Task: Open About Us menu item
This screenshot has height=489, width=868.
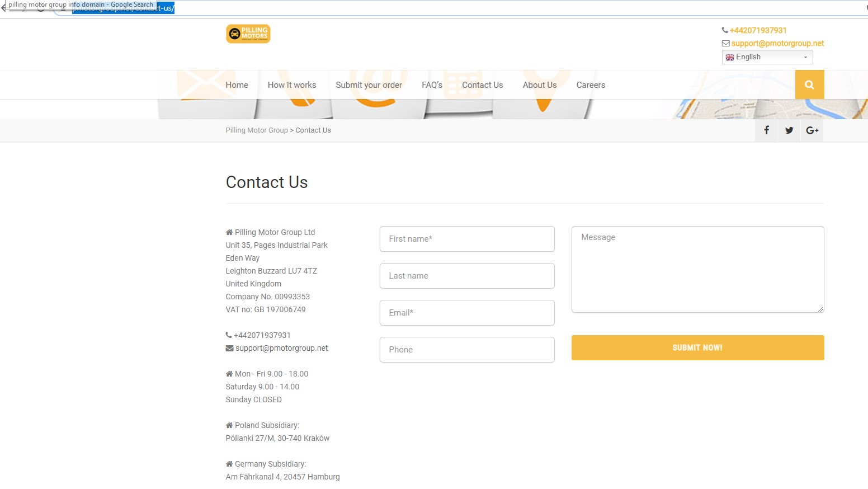Action: click(x=540, y=85)
